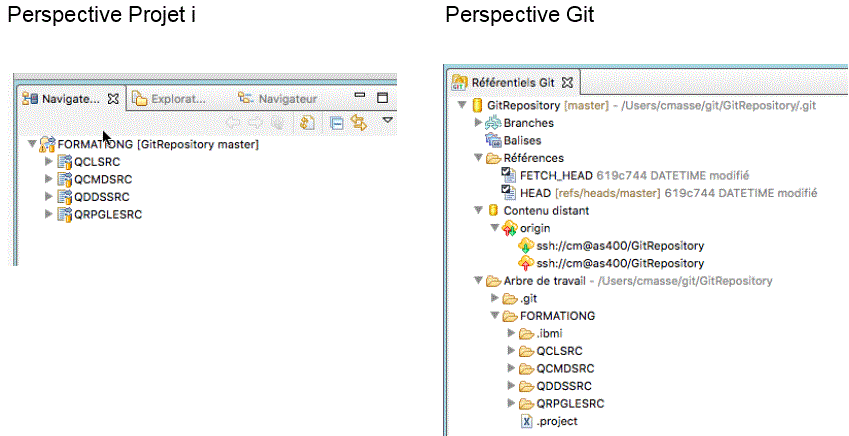This screenshot has width=849, height=436.
Task: Click the Contenu distant cylinder icon
Action: (493, 210)
